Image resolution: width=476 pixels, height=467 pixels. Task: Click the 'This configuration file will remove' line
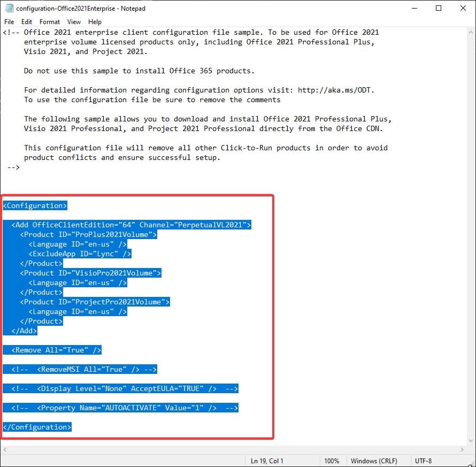coord(206,148)
